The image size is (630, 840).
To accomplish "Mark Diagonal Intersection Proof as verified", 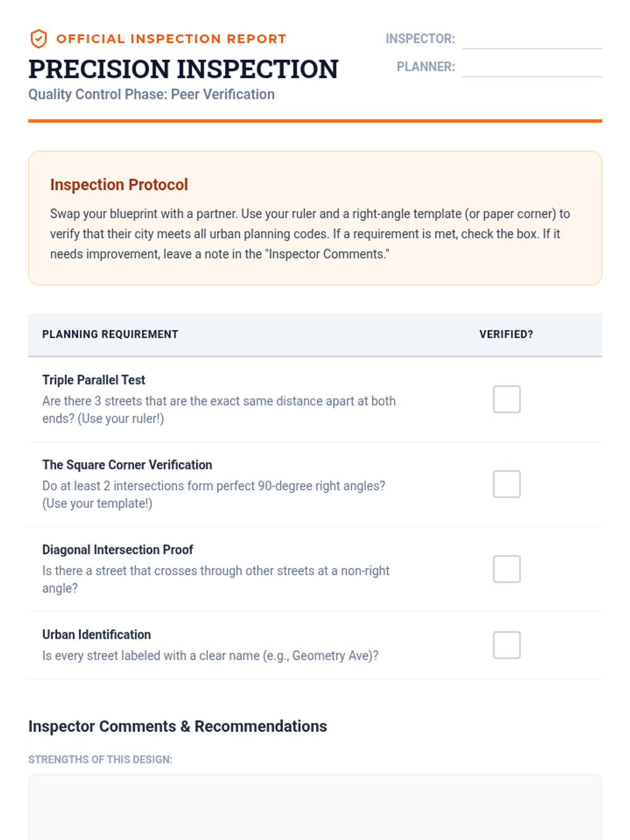I will (x=506, y=569).
